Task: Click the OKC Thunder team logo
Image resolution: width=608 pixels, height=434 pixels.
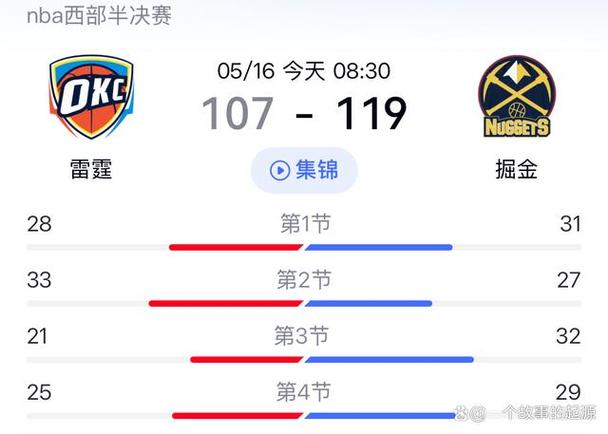Action: pyautogui.click(x=91, y=97)
